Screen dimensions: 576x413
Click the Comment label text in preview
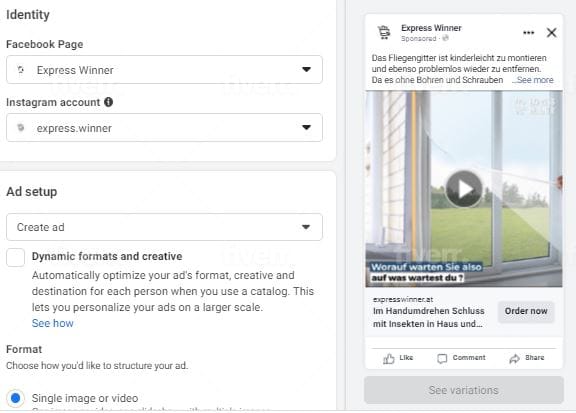pyautogui.click(x=469, y=358)
